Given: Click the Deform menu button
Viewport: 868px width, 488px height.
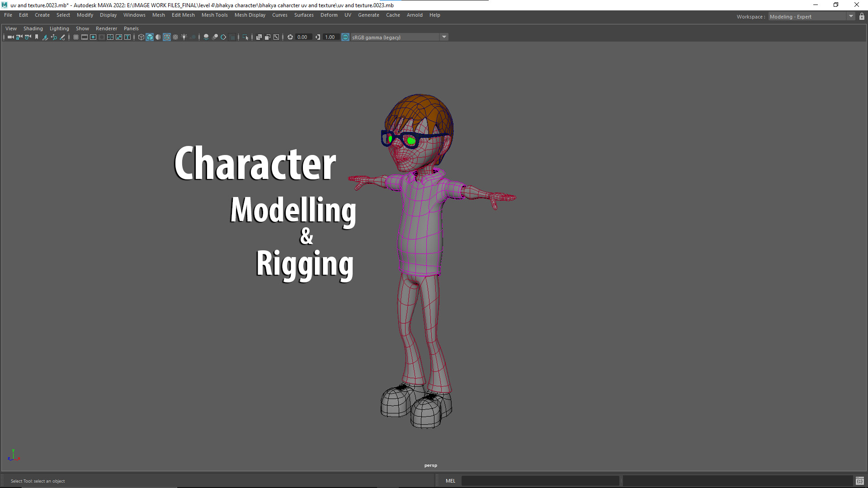Looking at the screenshot, I should coord(329,15).
